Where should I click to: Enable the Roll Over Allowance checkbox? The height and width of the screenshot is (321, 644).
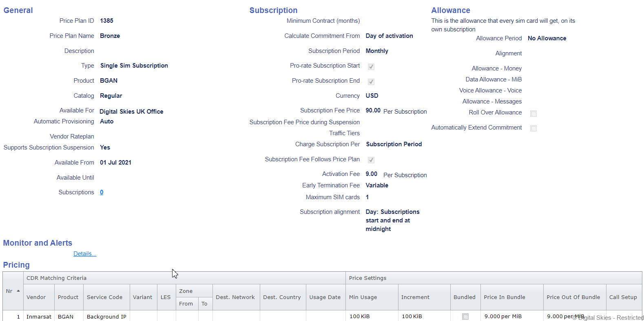point(533,114)
